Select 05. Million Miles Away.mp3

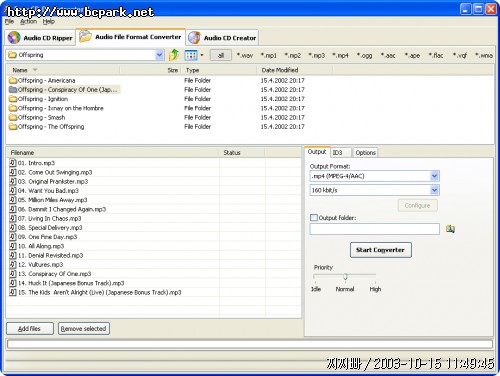[x=52, y=200]
